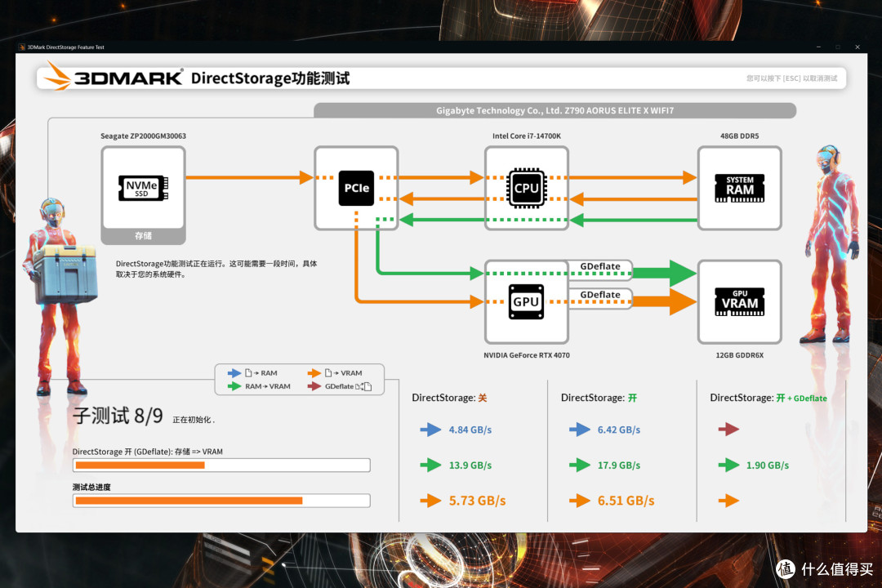Click the NVIDIA GeForce RTX 4070 label
882x588 pixels.
point(527,355)
